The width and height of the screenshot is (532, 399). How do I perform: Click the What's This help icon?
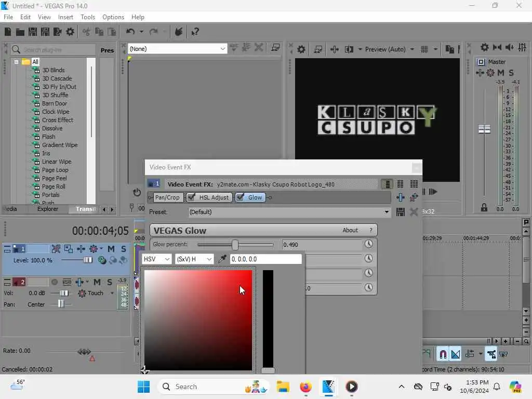click(x=195, y=32)
